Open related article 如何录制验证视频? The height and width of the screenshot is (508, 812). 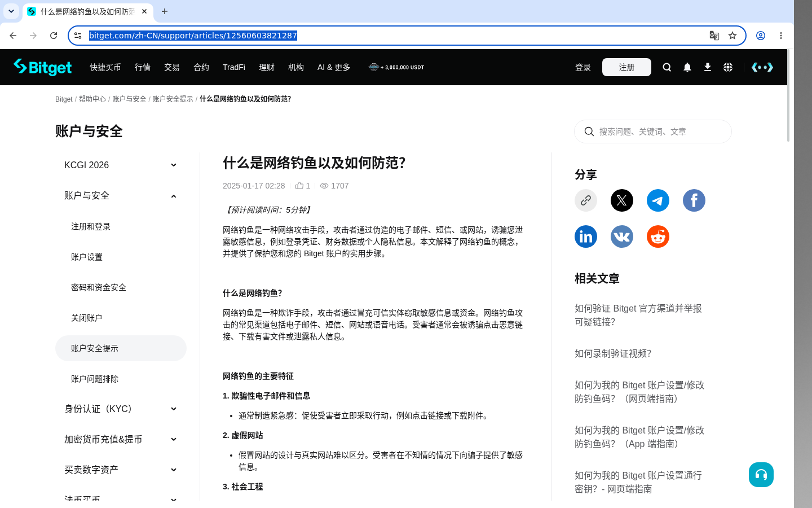tap(613, 353)
